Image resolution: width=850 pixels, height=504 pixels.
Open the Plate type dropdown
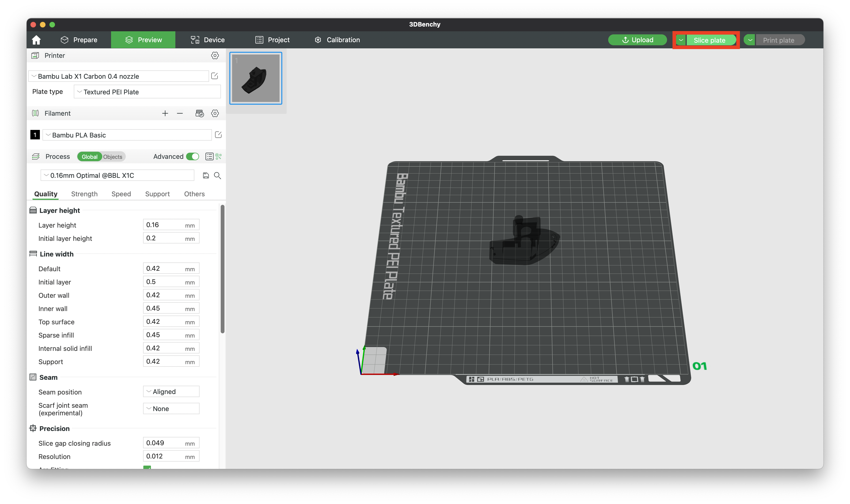(147, 92)
